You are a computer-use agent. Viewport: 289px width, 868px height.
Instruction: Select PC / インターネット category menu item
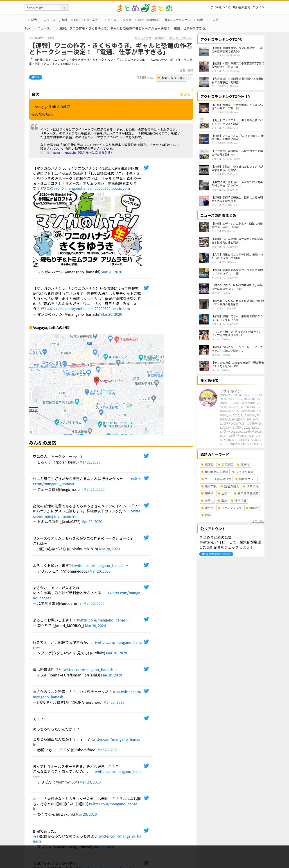pos(86,20)
